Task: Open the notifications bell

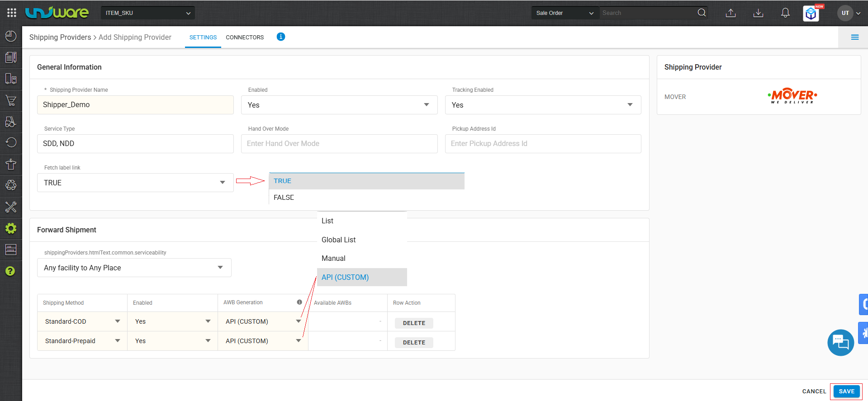Action: tap(786, 13)
